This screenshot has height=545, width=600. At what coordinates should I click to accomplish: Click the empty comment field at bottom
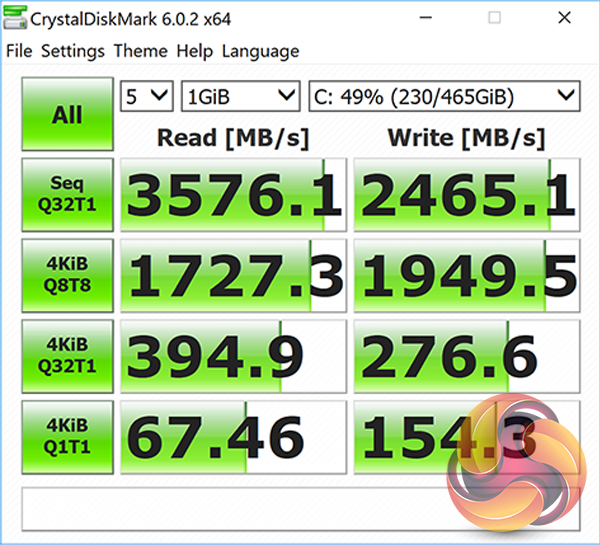click(x=301, y=509)
